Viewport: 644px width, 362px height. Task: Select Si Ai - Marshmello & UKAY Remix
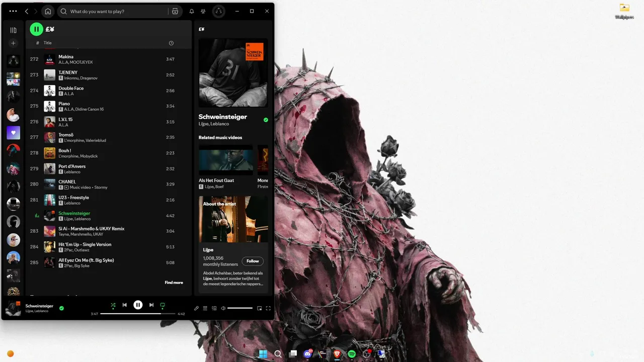coord(109,231)
